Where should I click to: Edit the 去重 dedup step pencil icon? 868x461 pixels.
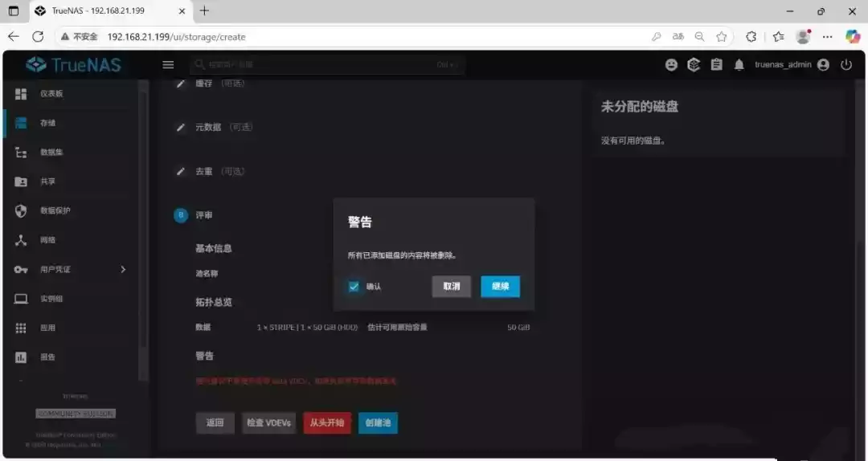181,172
